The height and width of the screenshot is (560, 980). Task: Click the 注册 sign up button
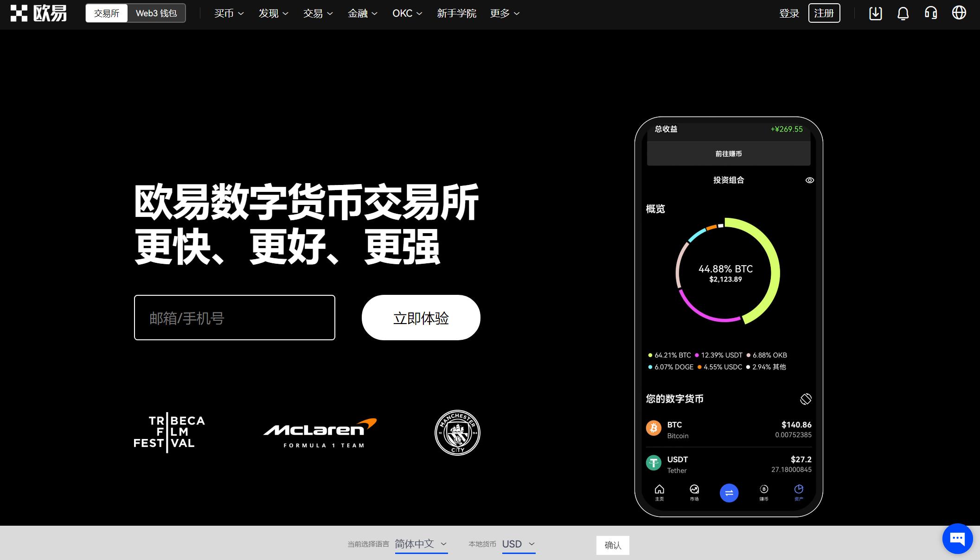pyautogui.click(x=825, y=13)
